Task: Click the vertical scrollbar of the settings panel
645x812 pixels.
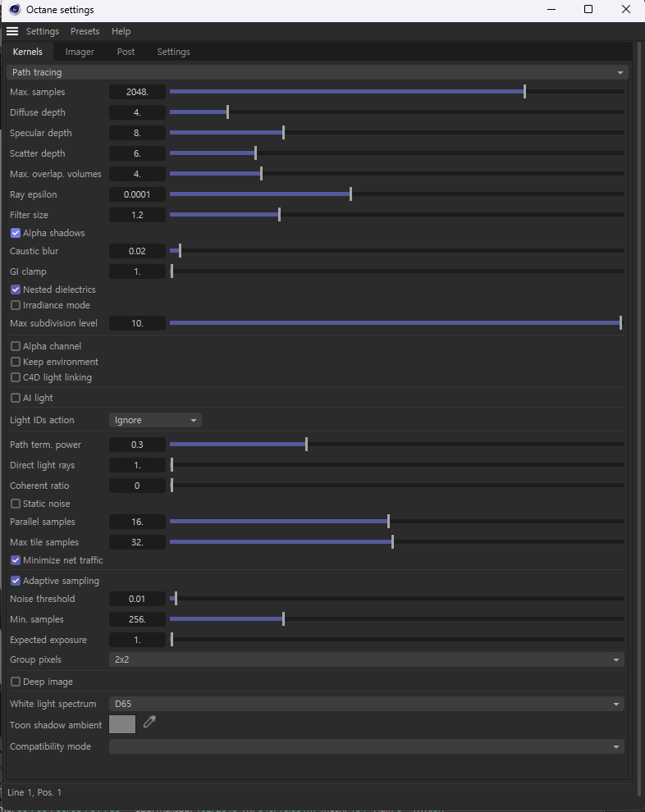Action: point(638,419)
